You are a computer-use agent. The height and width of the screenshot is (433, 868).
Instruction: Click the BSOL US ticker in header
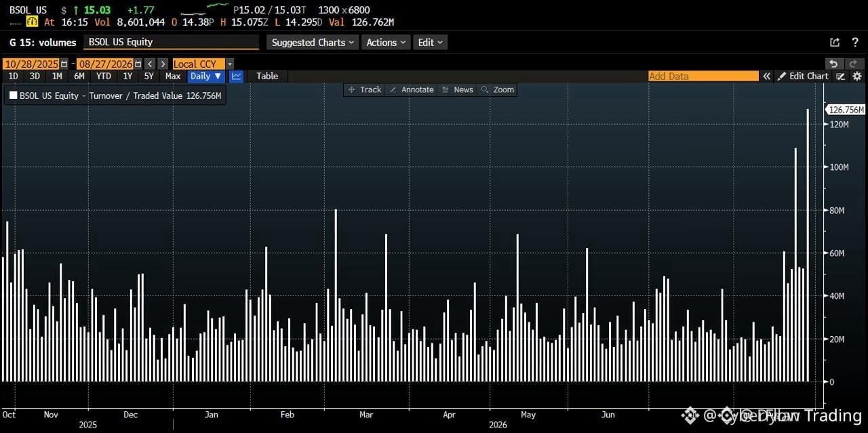pos(28,10)
